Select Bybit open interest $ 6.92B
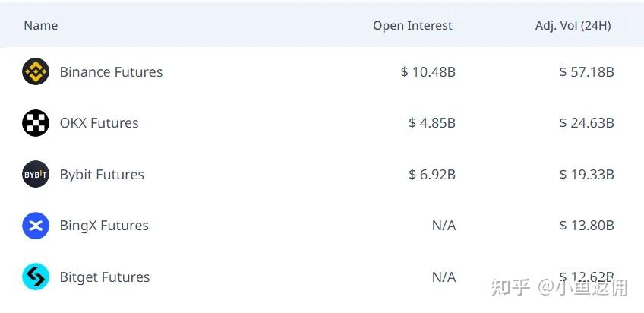The width and height of the screenshot is (644, 313). [432, 175]
